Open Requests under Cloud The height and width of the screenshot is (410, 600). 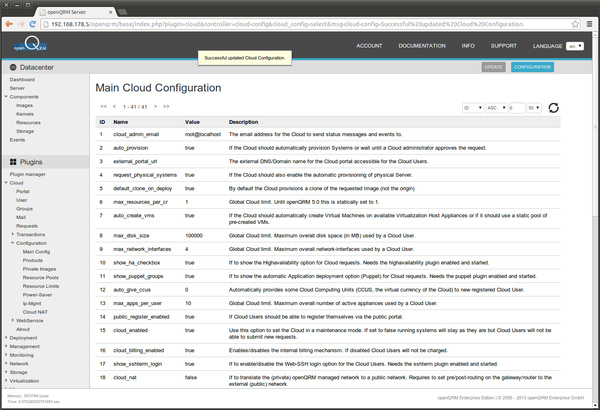(27, 226)
